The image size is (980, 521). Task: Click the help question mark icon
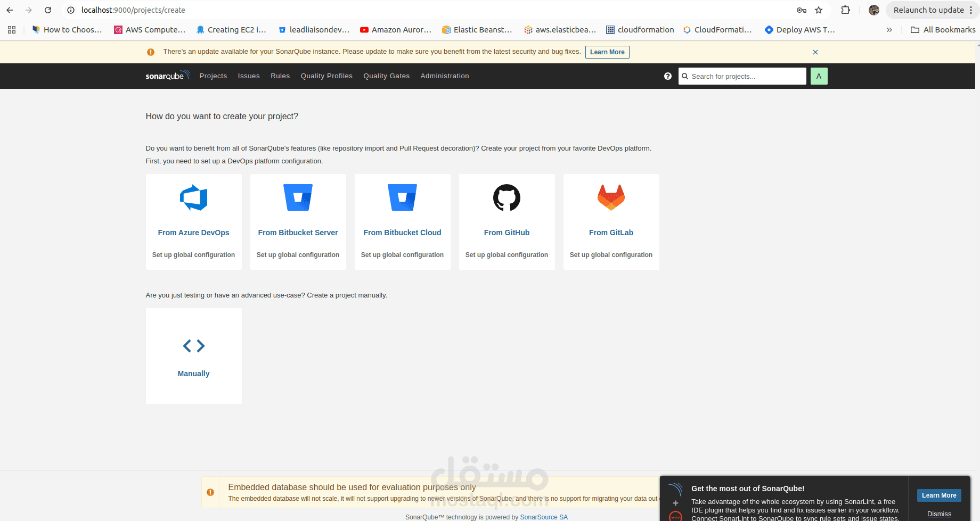668,76
